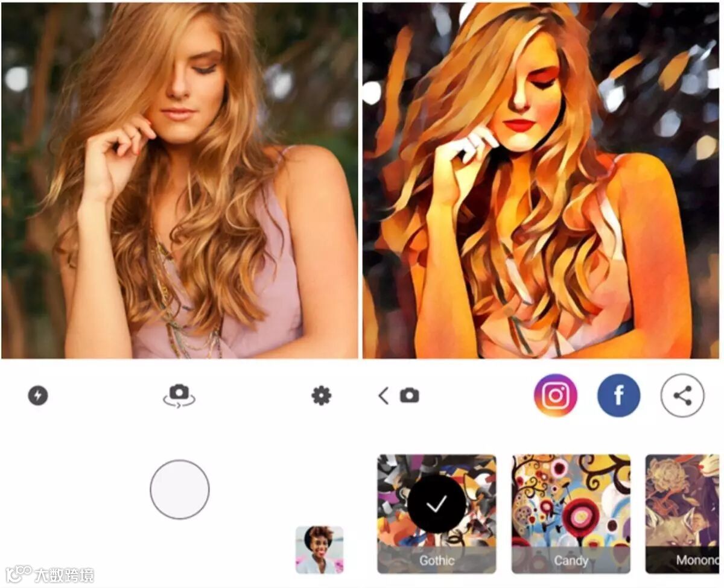Toggle the camera flash icon
Image resolution: width=724 pixels, height=588 pixels.
tap(38, 396)
